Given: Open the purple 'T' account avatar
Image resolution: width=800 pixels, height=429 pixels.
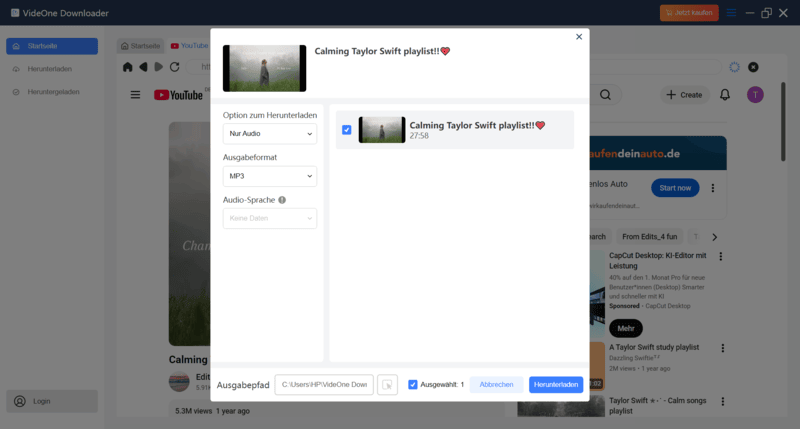Looking at the screenshot, I should pos(755,95).
